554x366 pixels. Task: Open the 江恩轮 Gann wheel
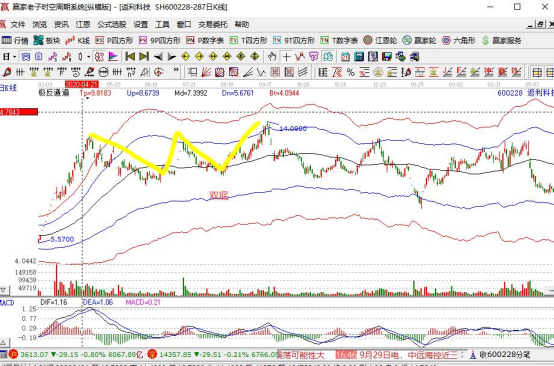[380, 41]
